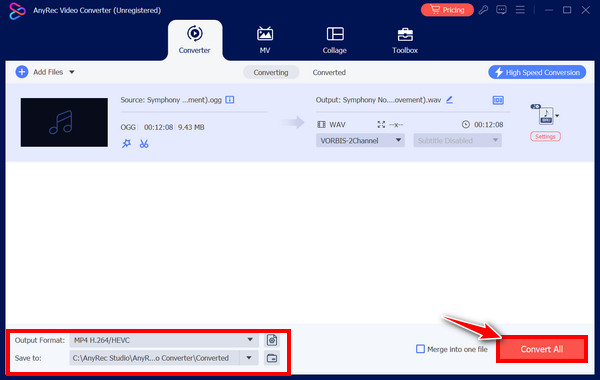Open the Output Format MP4 H.264/HEVC dropdown
This screenshot has height=380, width=600.
pyautogui.click(x=164, y=340)
